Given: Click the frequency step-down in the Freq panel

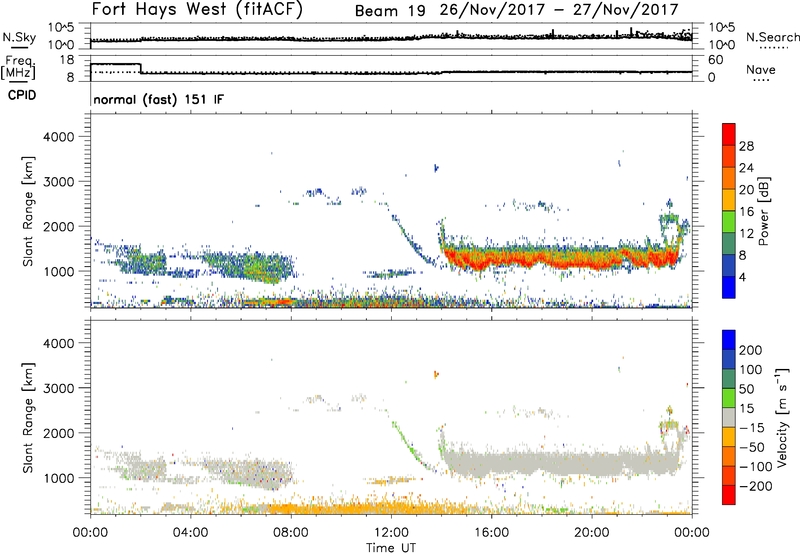Looking at the screenshot, I should pyautogui.click(x=141, y=68).
